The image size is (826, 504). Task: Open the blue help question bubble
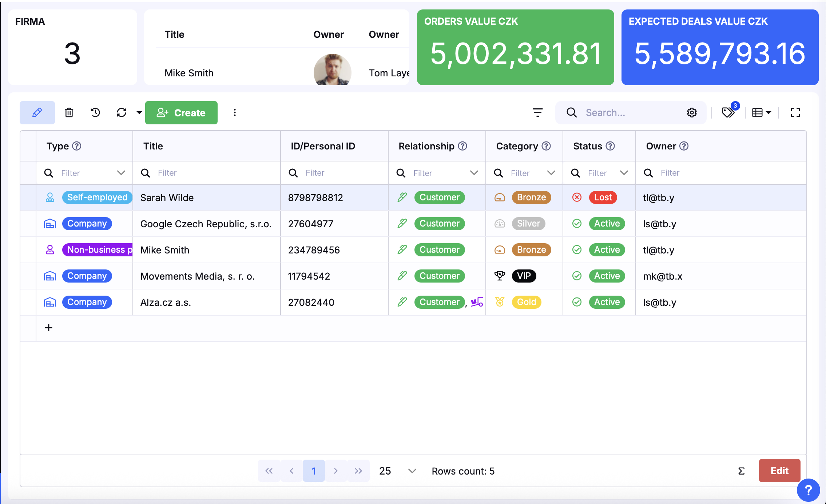tap(808, 490)
